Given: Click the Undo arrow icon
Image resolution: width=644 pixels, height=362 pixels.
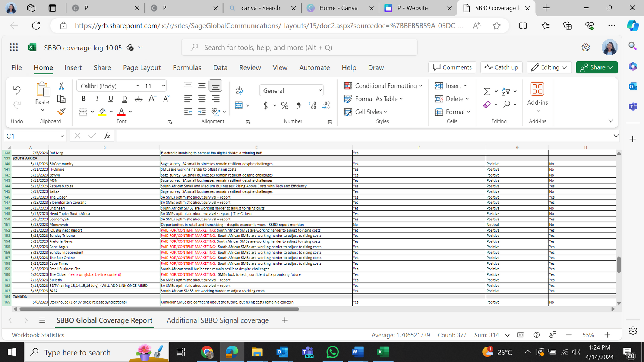Looking at the screenshot, I should (17, 90).
